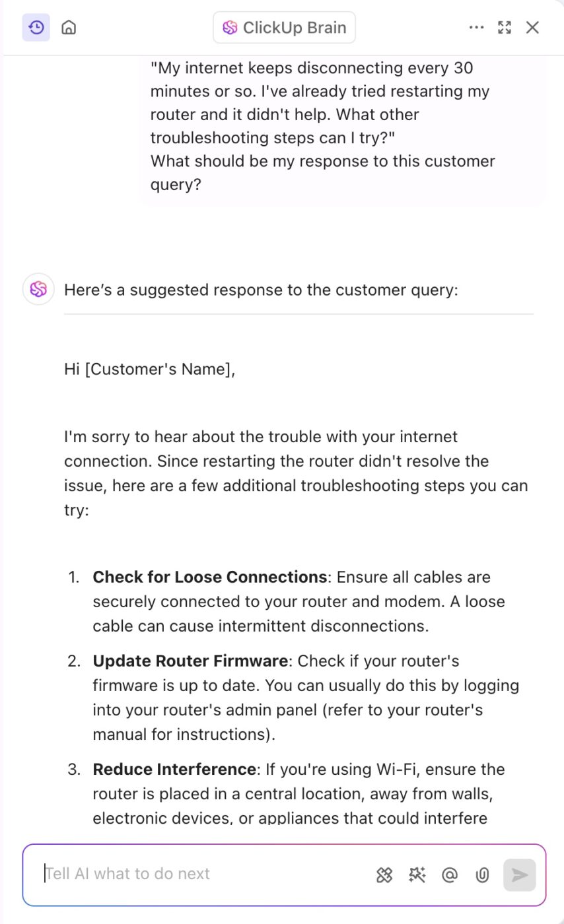Viewport: 564px width, 924px height.
Task: Expand the panel to full screen
Action: point(505,28)
